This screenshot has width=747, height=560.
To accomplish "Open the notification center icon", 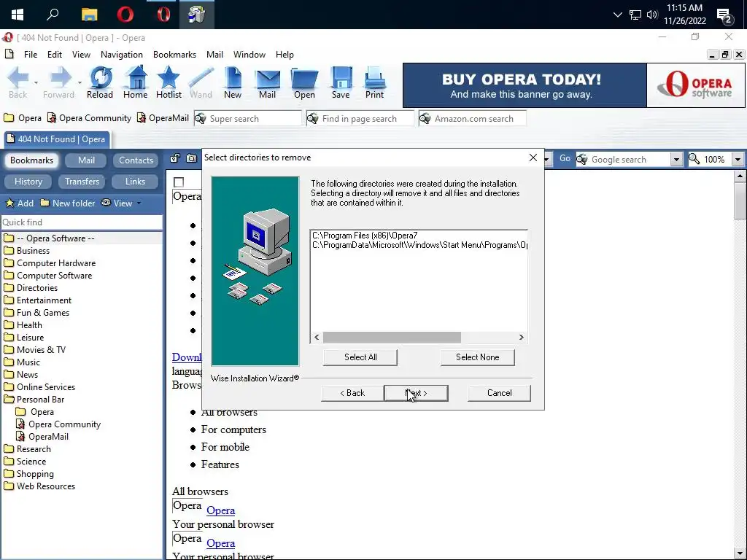I will pos(724,15).
